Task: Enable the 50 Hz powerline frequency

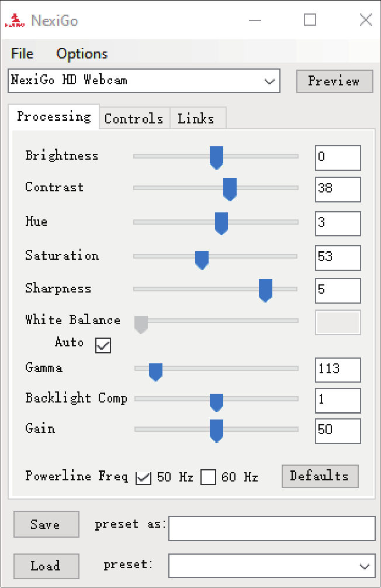Action: tap(143, 478)
